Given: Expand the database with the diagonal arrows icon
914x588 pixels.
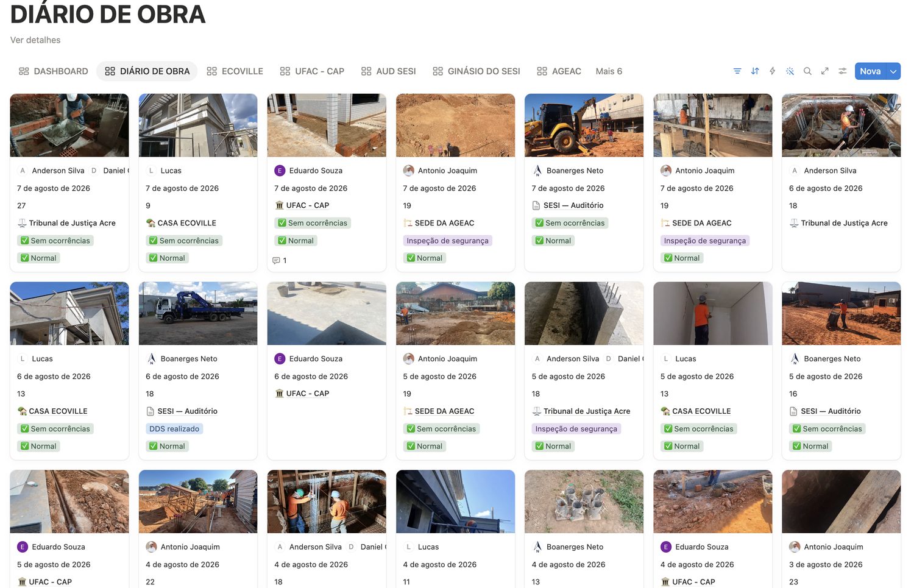Looking at the screenshot, I should [x=825, y=71].
